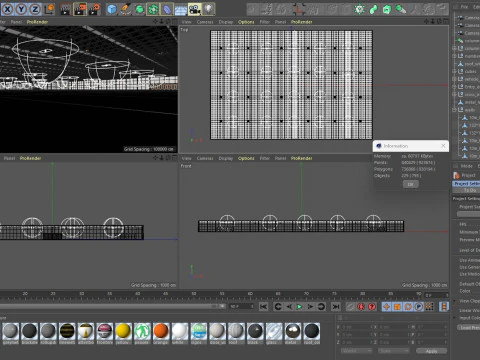Toggle the Y axis lock
Image resolution: width=480 pixels, height=360 pixels.
tap(21, 9)
